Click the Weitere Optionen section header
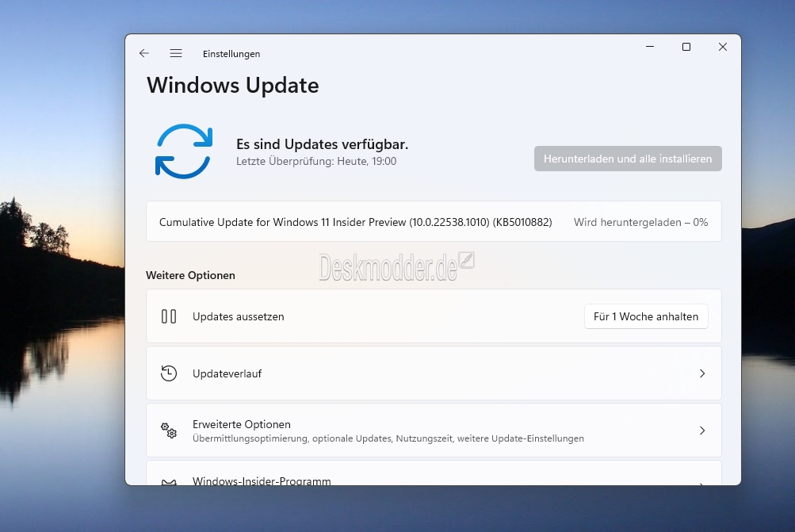Image resolution: width=795 pixels, height=532 pixels. [191, 275]
